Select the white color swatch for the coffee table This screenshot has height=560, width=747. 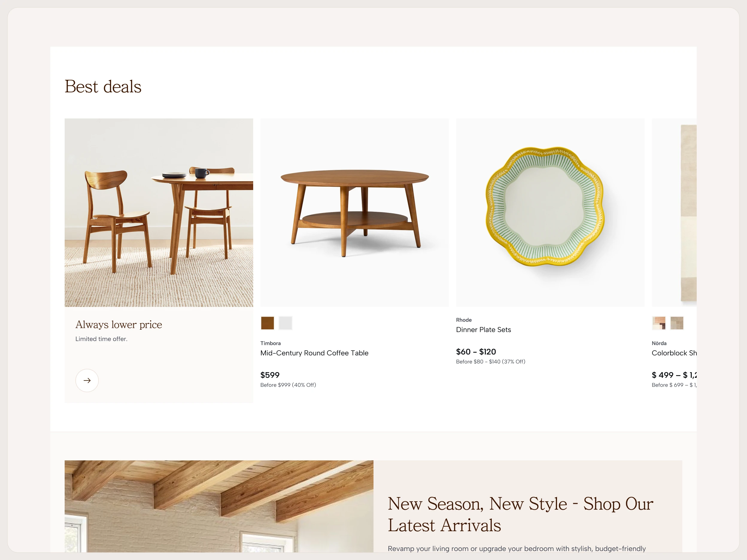285,323
